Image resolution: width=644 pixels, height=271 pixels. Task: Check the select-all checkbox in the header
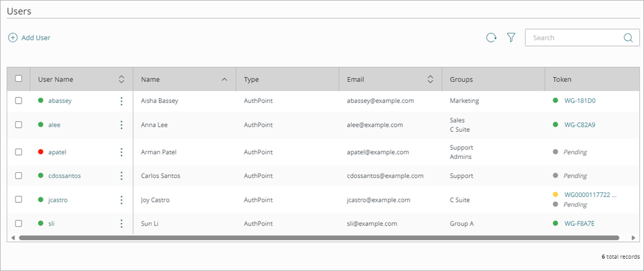(18, 79)
